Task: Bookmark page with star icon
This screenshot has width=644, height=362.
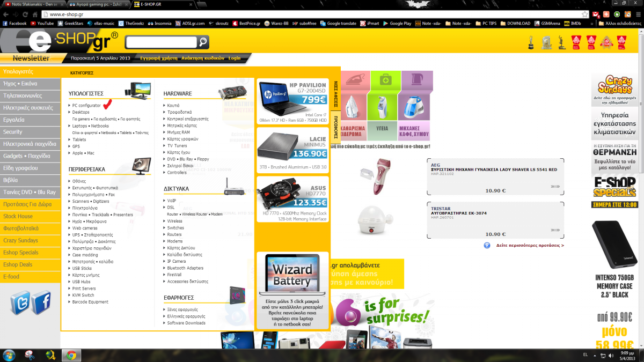Action: [584, 14]
